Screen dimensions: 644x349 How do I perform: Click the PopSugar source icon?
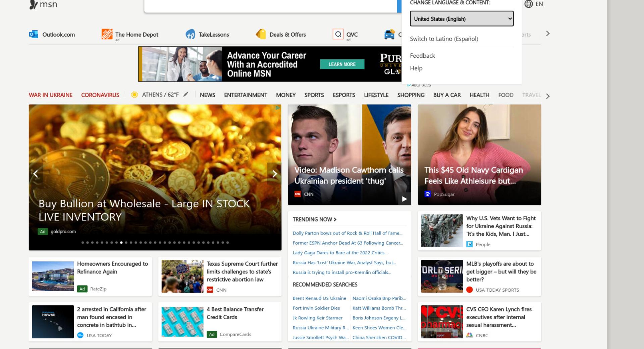(x=427, y=194)
